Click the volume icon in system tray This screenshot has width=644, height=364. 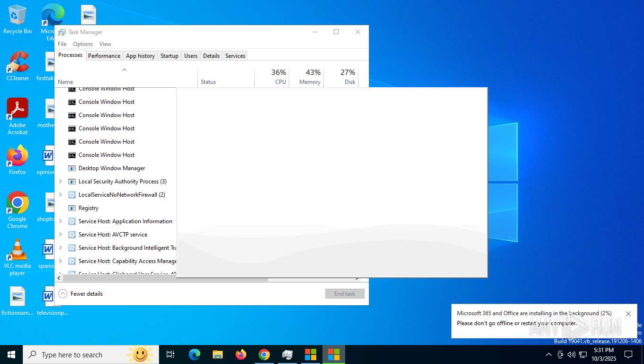(572, 355)
